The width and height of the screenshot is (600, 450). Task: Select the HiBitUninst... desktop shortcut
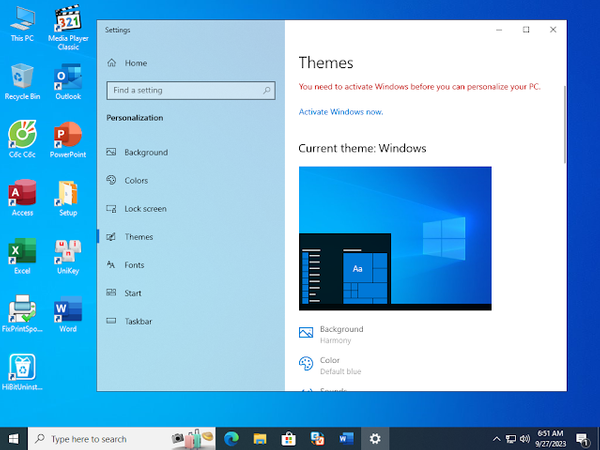[22, 372]
